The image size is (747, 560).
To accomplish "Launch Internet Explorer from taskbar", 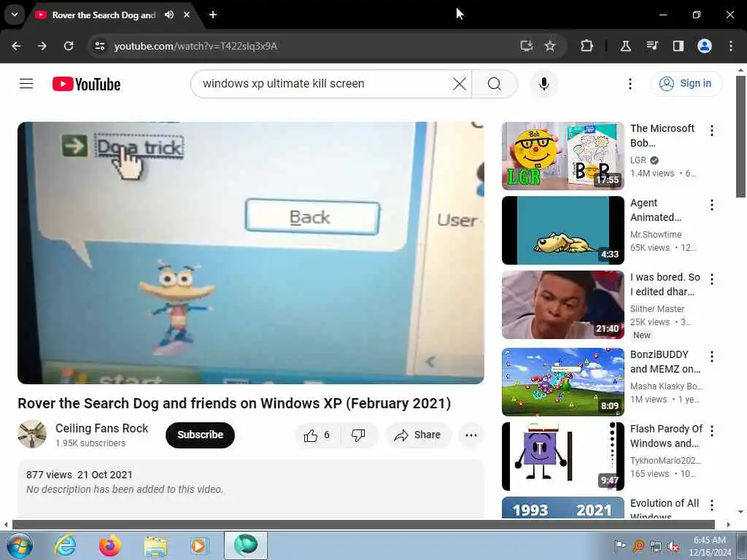I will click(x=65, y=545).
